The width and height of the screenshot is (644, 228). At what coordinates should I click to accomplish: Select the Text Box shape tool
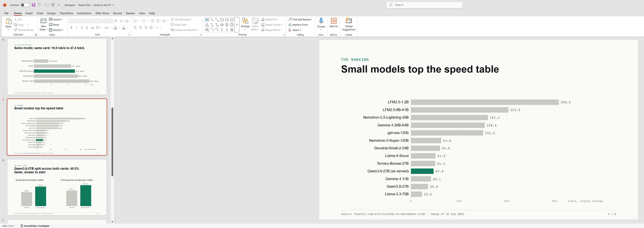(207, 20)
